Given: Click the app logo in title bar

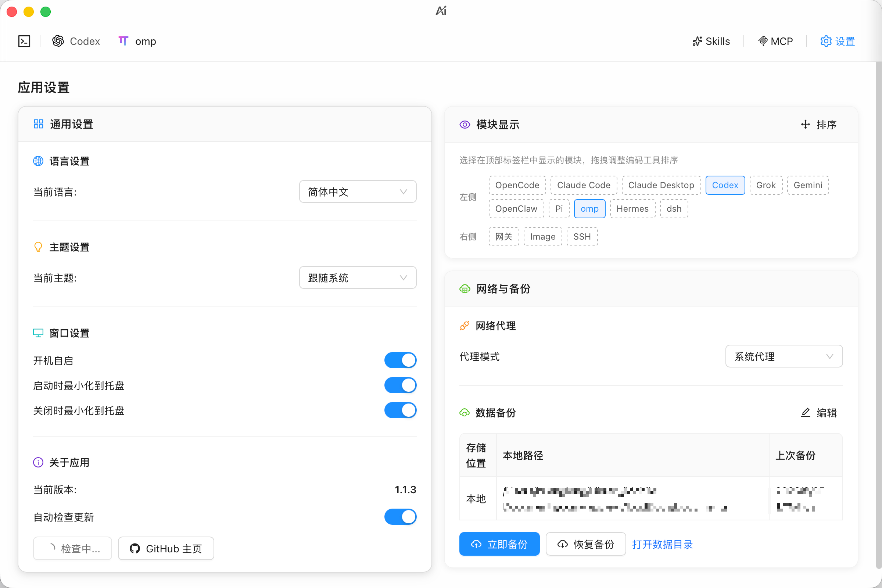Looking at the screenshot, I should (x=441, y=11).
